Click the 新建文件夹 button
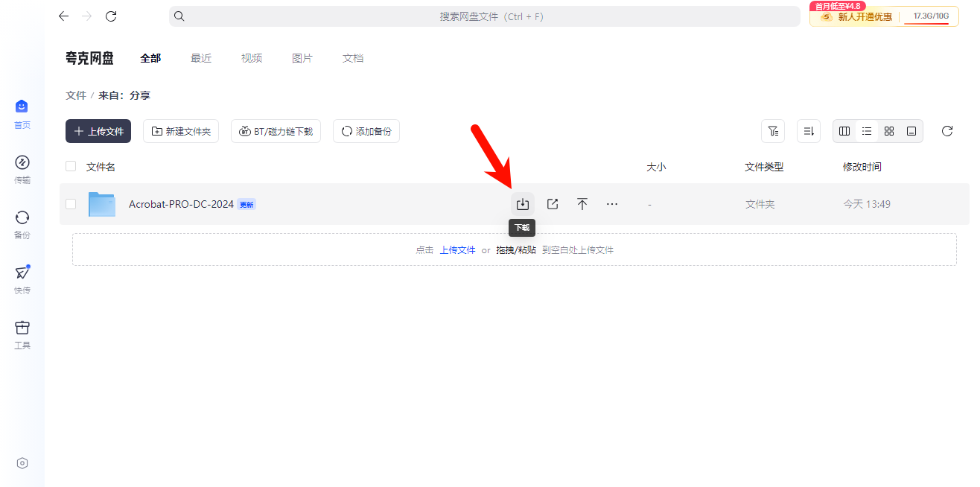980x487 pixels. pyautogui.click(x=181, y=131)
